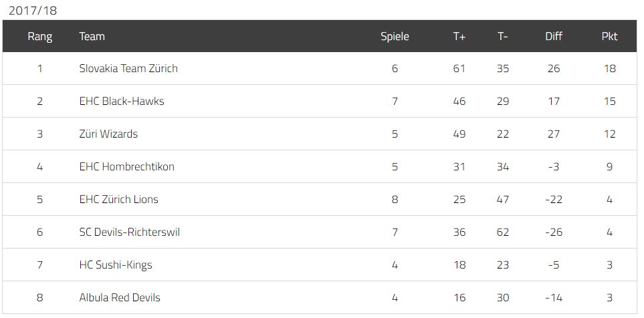Open EHC Zürich Lions team entry
This screenshot has height=318, width=644.
point(118,199)
